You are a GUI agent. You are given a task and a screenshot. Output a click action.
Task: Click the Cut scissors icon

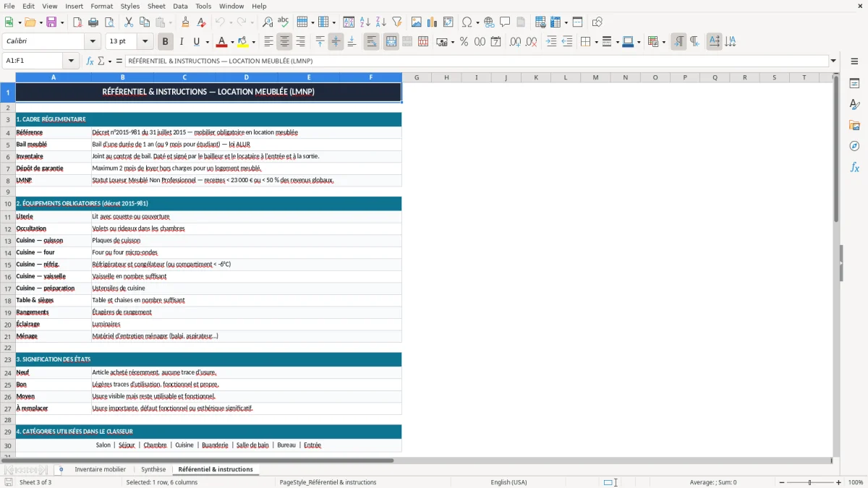[128, 22]
